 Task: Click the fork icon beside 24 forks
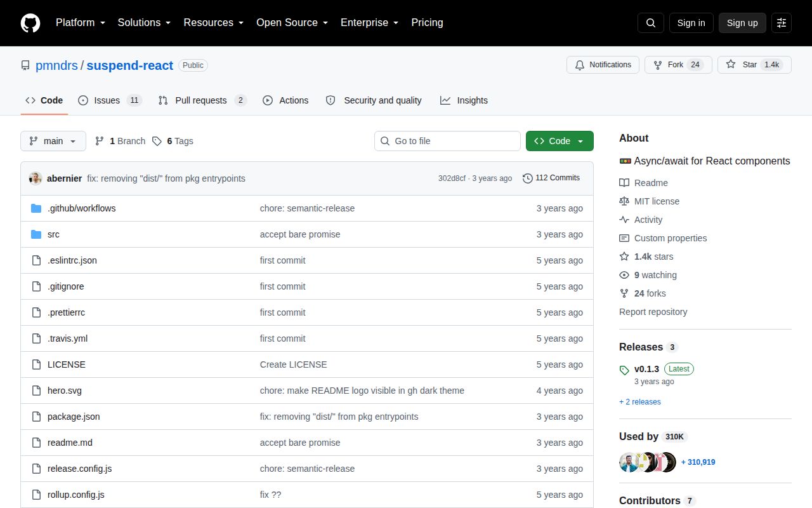click(624, 293)
